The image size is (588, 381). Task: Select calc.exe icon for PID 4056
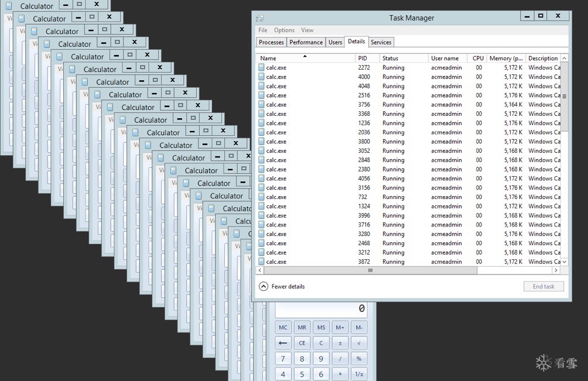[261, 179]
